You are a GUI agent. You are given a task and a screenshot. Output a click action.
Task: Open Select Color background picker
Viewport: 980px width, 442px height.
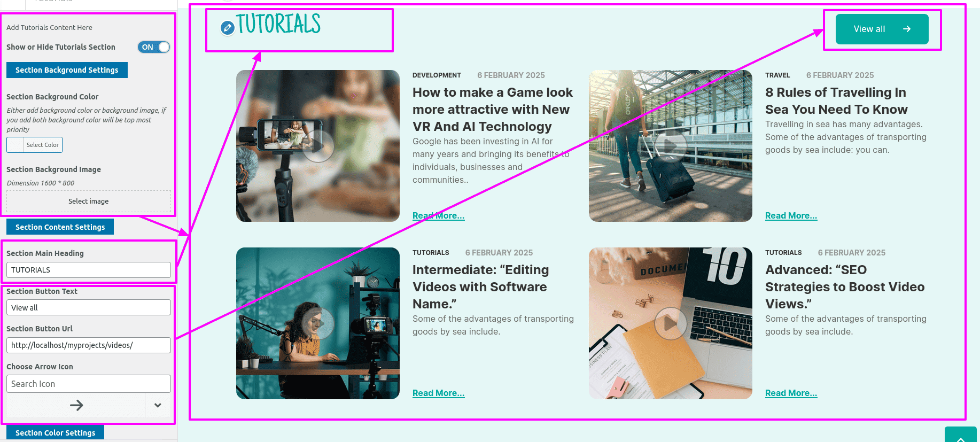(x=35, y=145)
